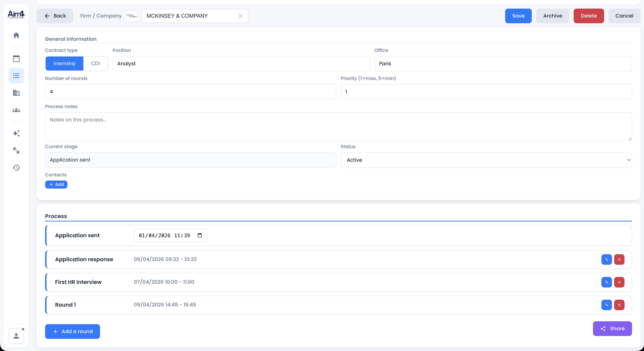
Task: Click the date 07/04/2026 10:00 - 11:00
Action: [x=164, y=282]
